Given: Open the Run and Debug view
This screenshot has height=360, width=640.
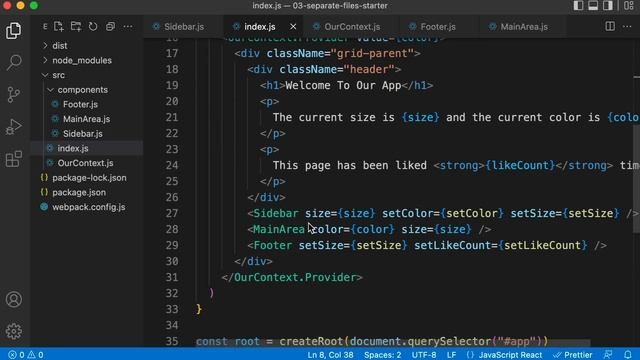Looking at the screenshot, I should pos(13,127).
